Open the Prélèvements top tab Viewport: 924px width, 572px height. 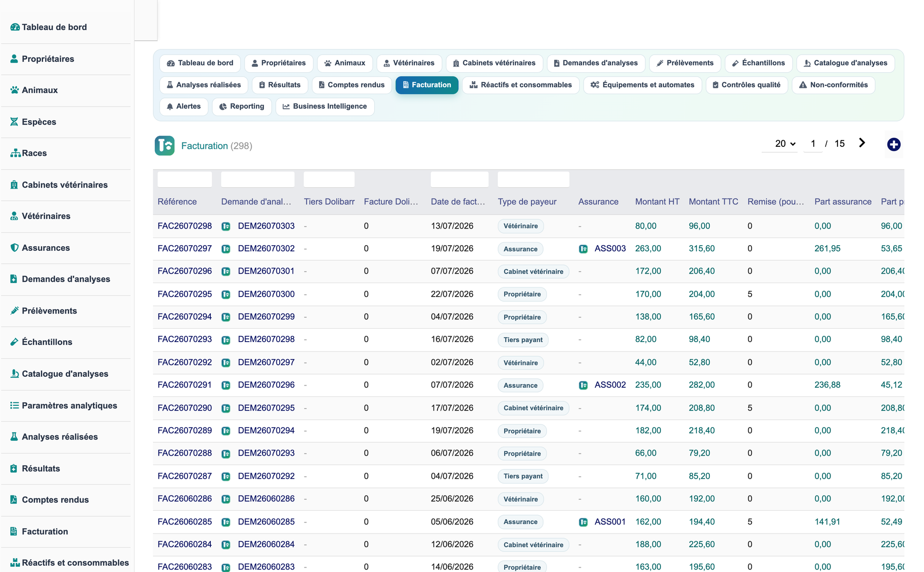pyautogui.click(x=685, y=63)
